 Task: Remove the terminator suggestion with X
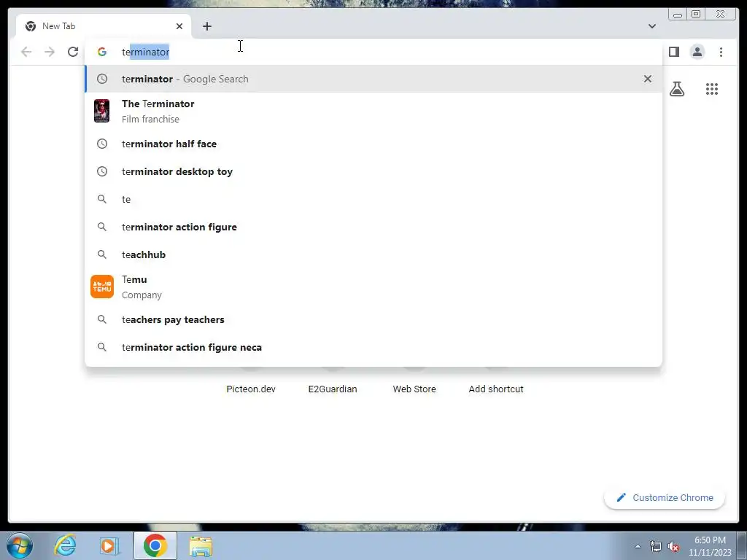648,79
